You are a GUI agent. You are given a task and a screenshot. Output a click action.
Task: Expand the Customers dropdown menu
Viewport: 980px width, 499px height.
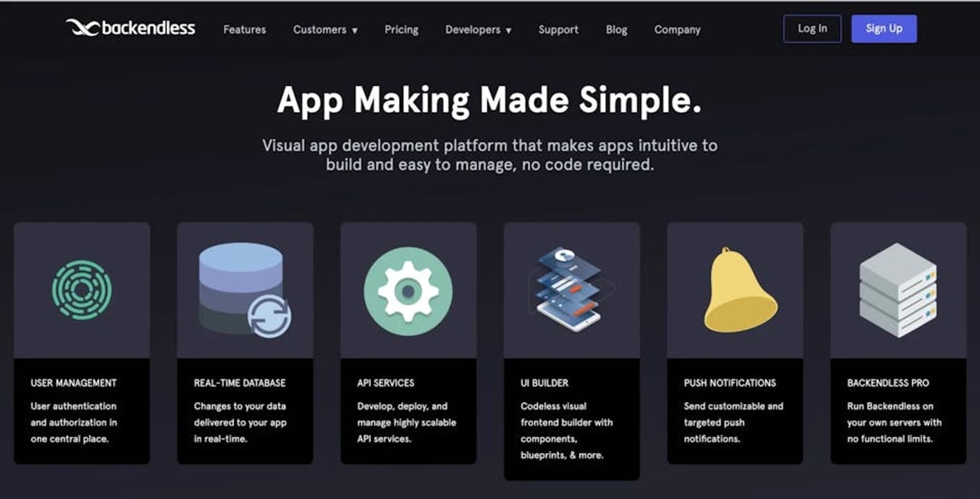tap(326, 29)
